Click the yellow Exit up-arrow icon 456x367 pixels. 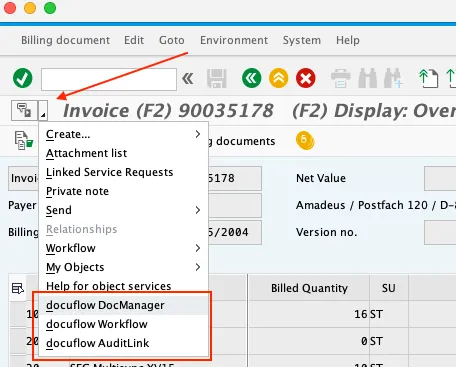tap(279, 78)
